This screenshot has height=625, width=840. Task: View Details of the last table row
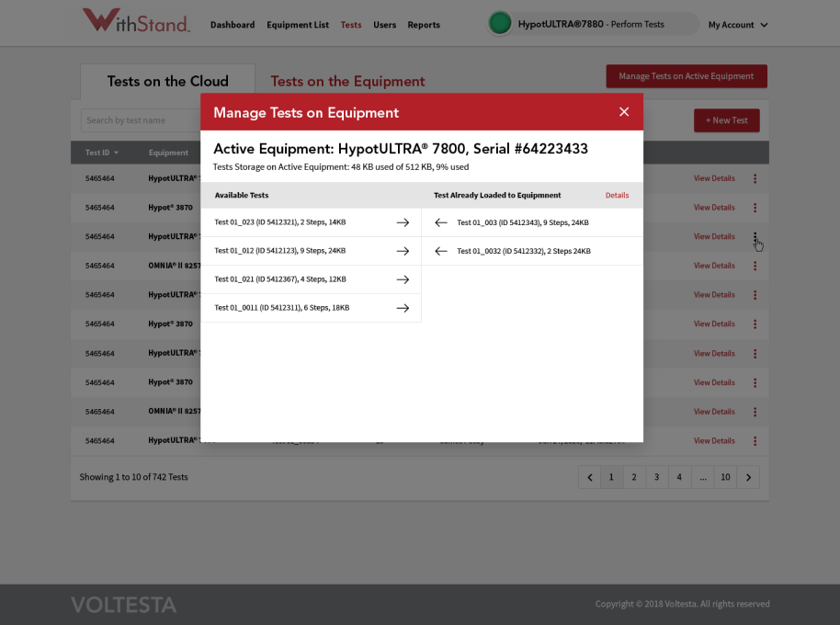tap(714, 441)
